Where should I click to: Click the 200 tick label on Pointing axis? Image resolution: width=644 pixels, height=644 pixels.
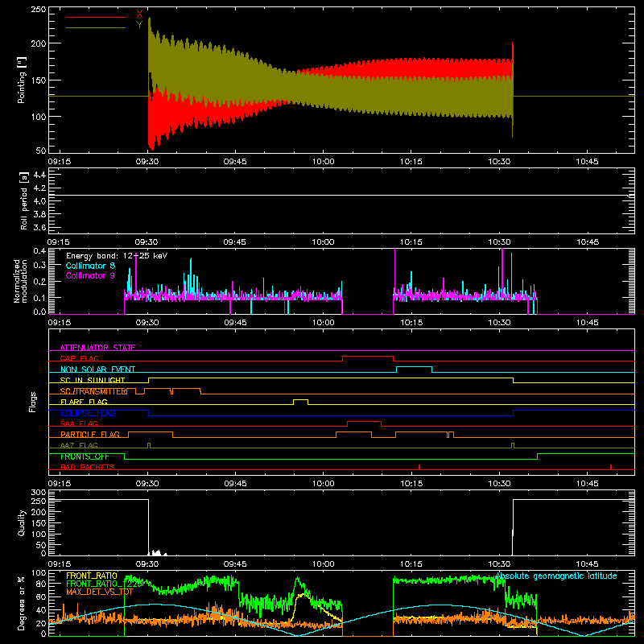[39, 43]
